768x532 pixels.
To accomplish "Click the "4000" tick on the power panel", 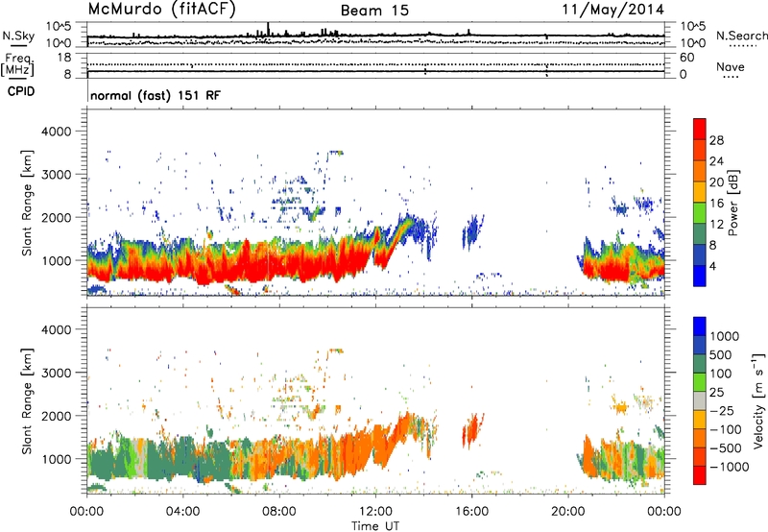I will (x=56, y=132).
